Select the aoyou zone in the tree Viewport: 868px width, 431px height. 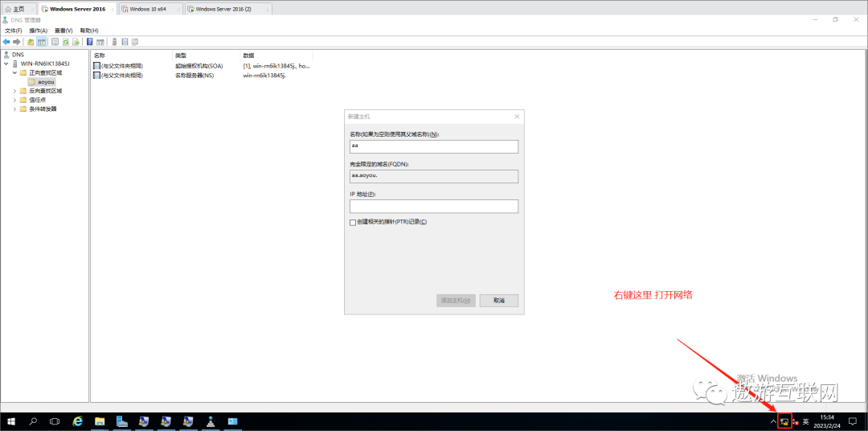[42, 81]
